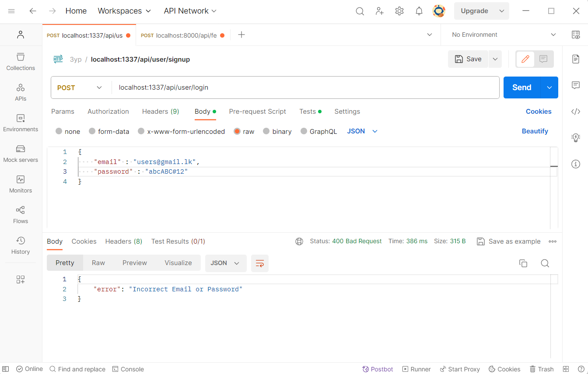Open APIs in the sidebar
The image size is (588, 374).
point(21,92)
